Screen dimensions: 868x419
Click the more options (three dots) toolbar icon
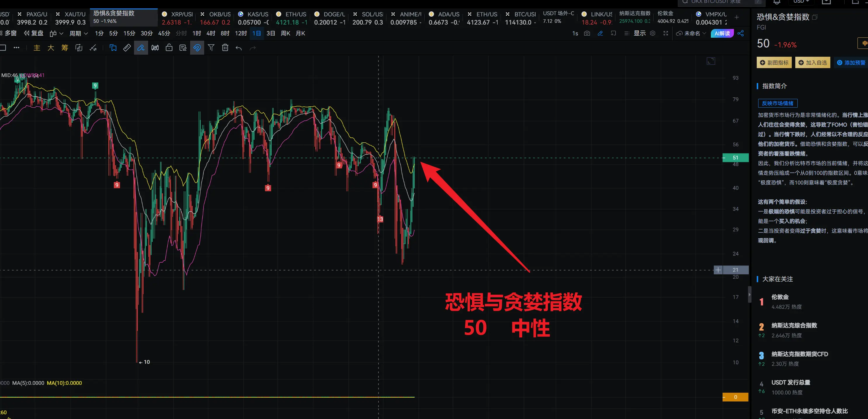tap(16, 48)
